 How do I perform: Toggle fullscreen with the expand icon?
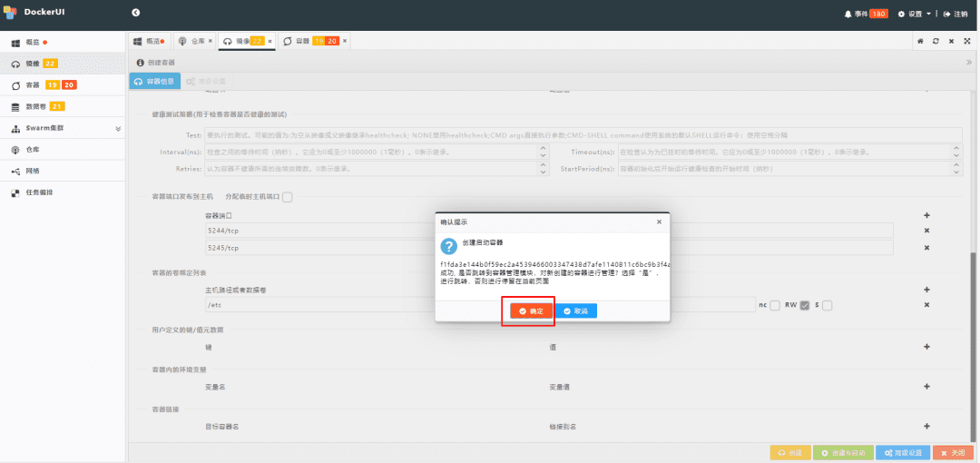[966, 41]
